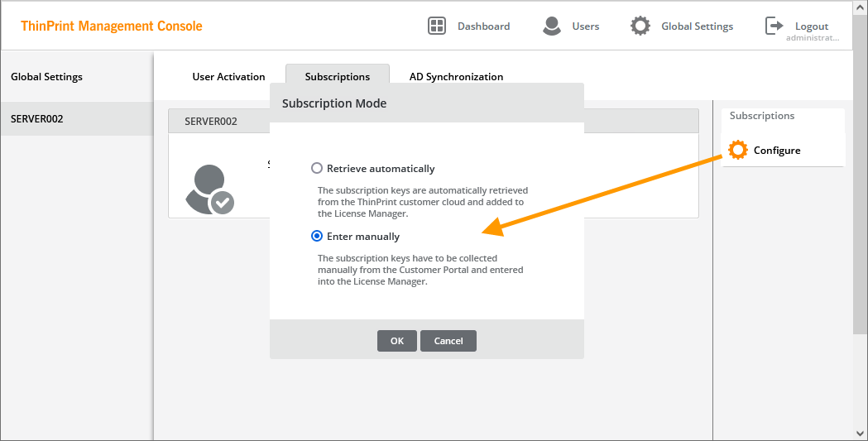Click the orange Configure gear icon

737,150
